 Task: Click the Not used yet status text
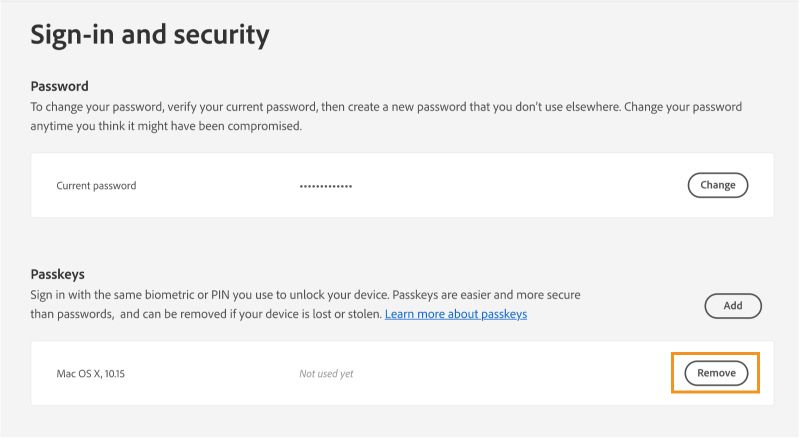pyautogui.click(x=326, y=374)
